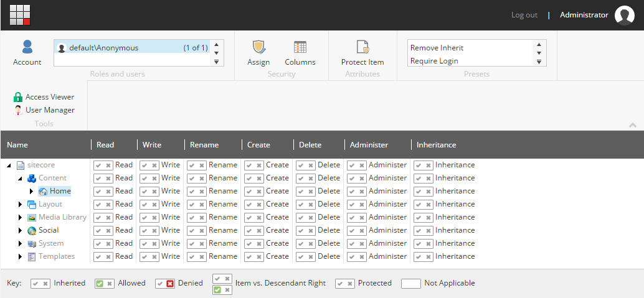Toggle Create right for sitecore row
The width and height of the screenshot is (644, 298).
coord(254,165)
